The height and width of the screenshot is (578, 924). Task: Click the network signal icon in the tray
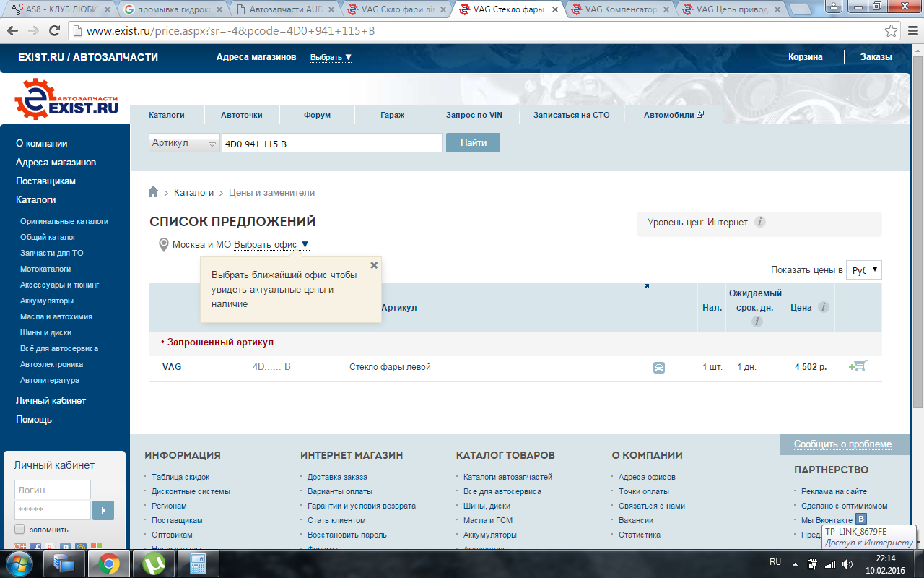click(831, 564)
